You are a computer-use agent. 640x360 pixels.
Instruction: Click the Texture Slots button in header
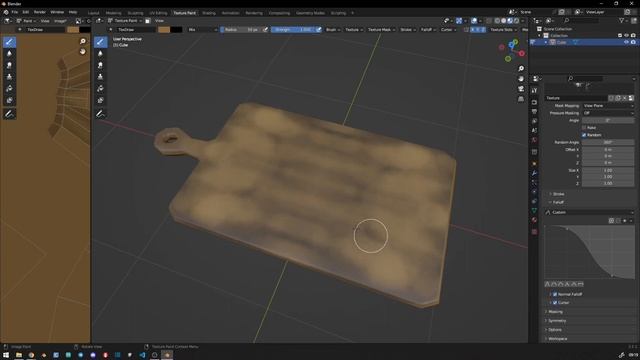(503, 29)
